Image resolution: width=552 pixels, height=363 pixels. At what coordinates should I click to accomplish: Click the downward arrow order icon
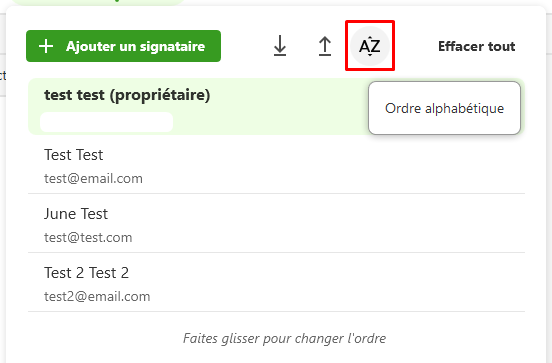click(280, 46)
